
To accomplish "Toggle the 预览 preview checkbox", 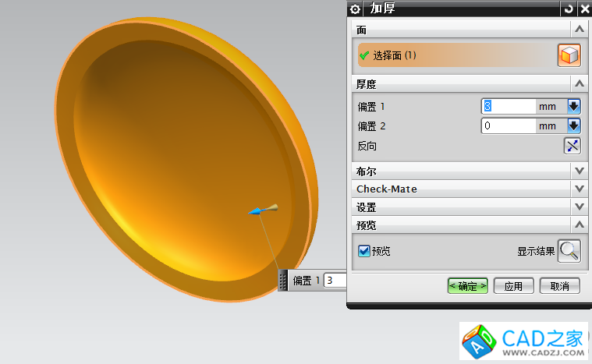I will pyautogui.click(x=363, y=251).
